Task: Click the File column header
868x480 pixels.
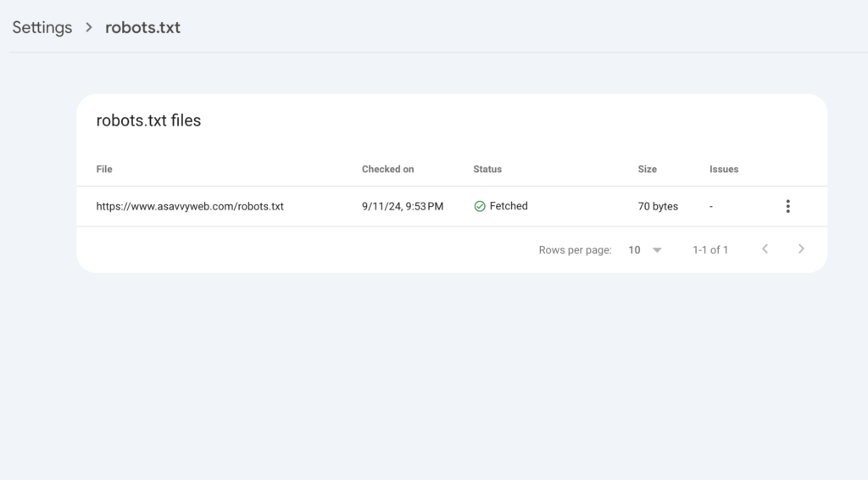Action: click(x=104, y=170)
